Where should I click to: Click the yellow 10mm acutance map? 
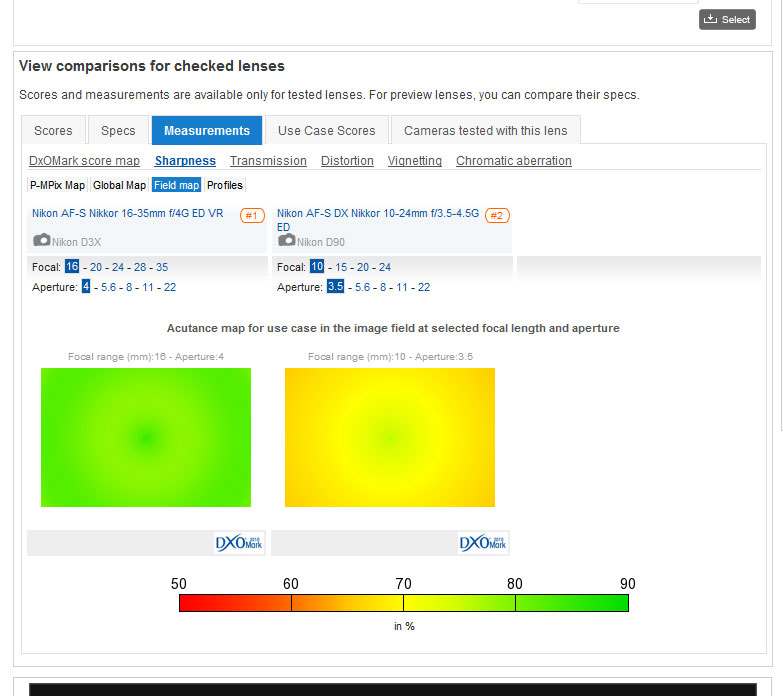[x=390, y=437]
